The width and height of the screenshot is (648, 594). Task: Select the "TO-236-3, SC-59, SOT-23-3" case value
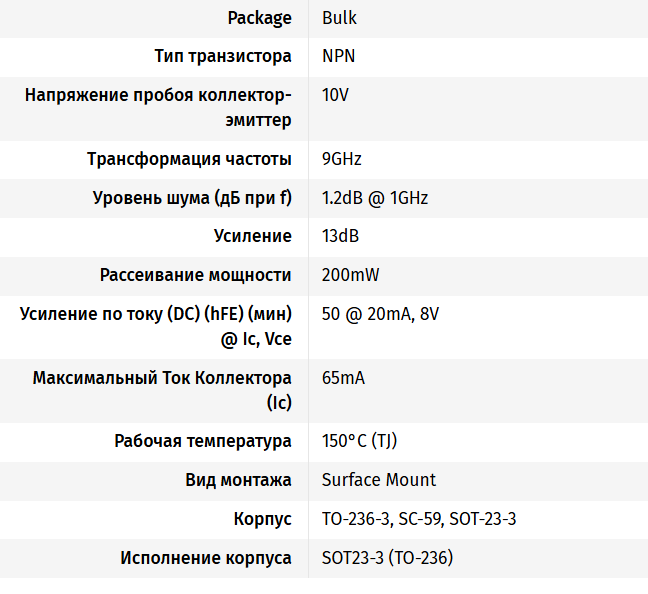418,519
